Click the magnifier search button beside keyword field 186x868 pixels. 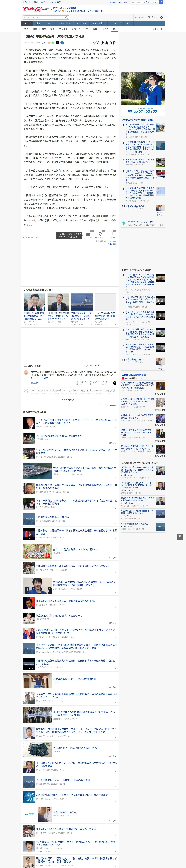66,18
